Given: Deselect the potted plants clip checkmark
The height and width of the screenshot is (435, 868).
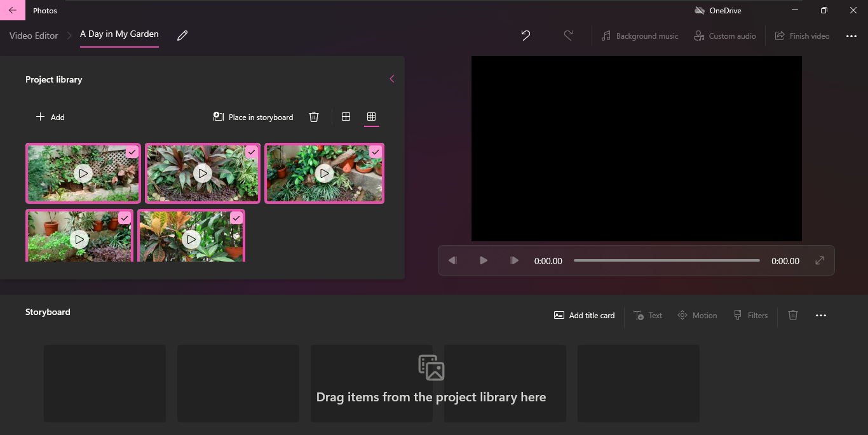Looking at the screenshot, I should click(124, 218).
